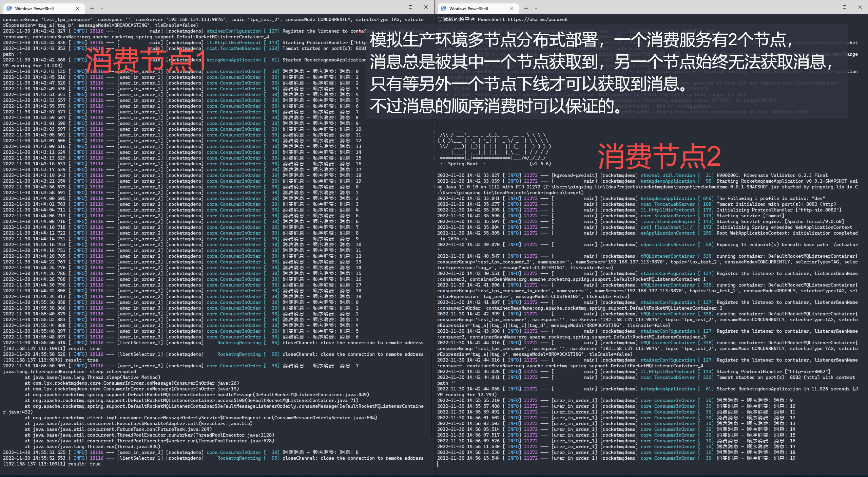Open new tab in left PowerShell window
The width and height of the screenshot is (868, 477).
pyautogui.click(x=92, y=8)
